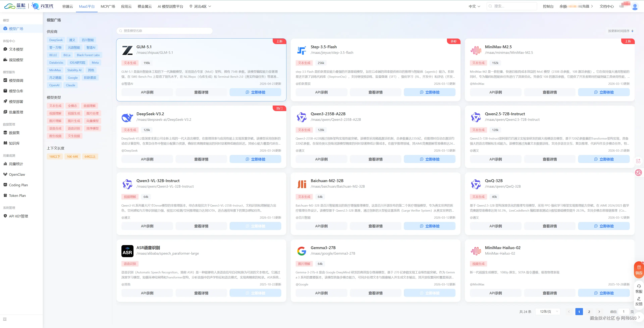Viewport: 644px width, 328px height.
Task: Click 查看详情 on the QwQ-32B card
Action: point(550,226)
